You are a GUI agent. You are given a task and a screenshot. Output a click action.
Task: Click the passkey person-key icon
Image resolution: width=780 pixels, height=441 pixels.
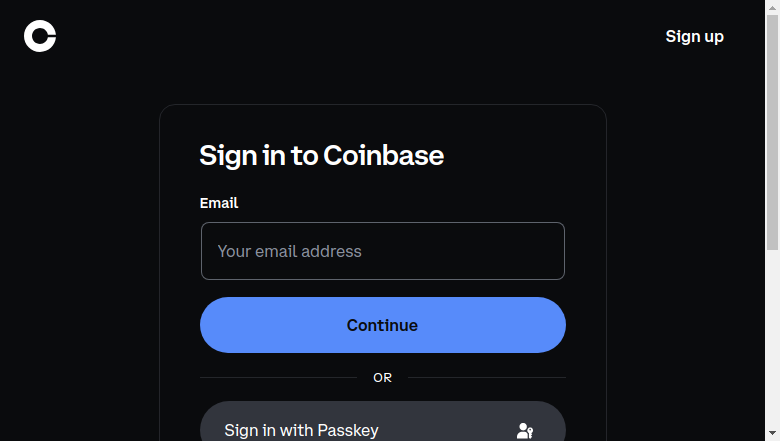(x=525, y=431)
